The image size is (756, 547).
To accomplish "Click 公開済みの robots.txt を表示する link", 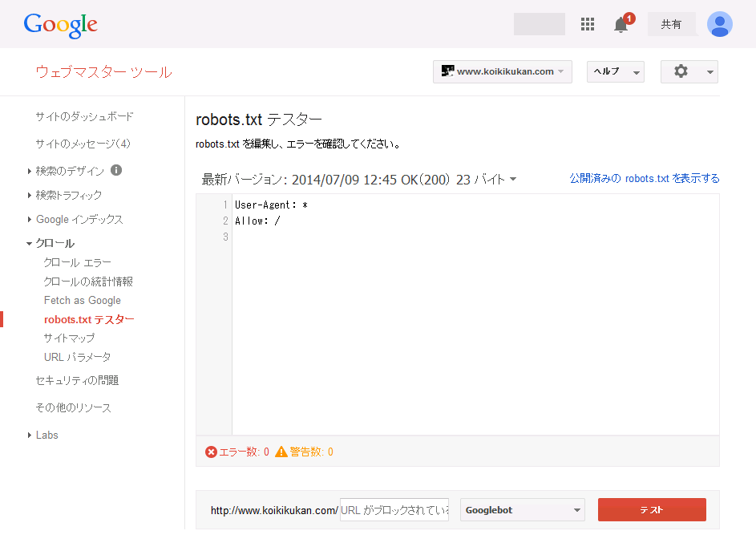I will 644,179.
